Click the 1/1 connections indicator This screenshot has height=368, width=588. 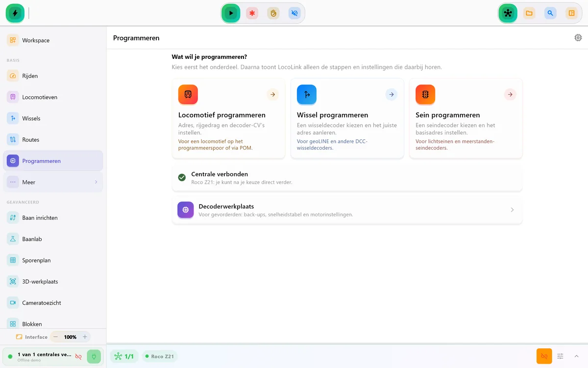tap(124, 357)
